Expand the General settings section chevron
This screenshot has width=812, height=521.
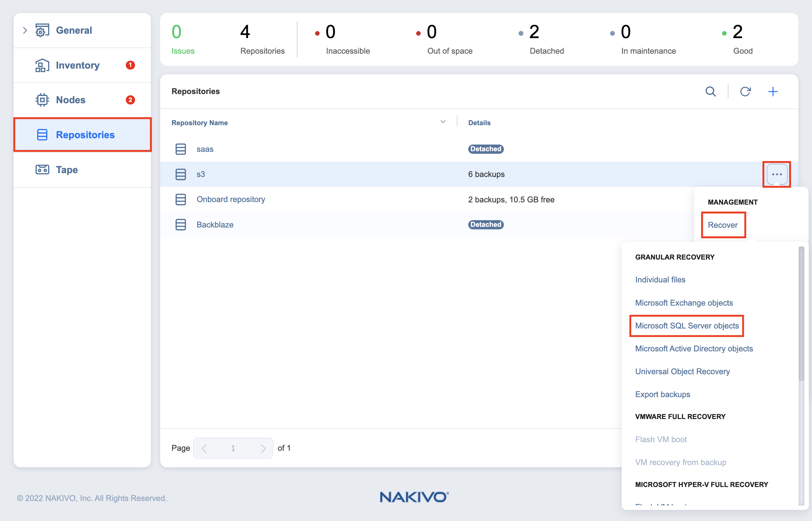pyautogui.click(x=25, y=30)
